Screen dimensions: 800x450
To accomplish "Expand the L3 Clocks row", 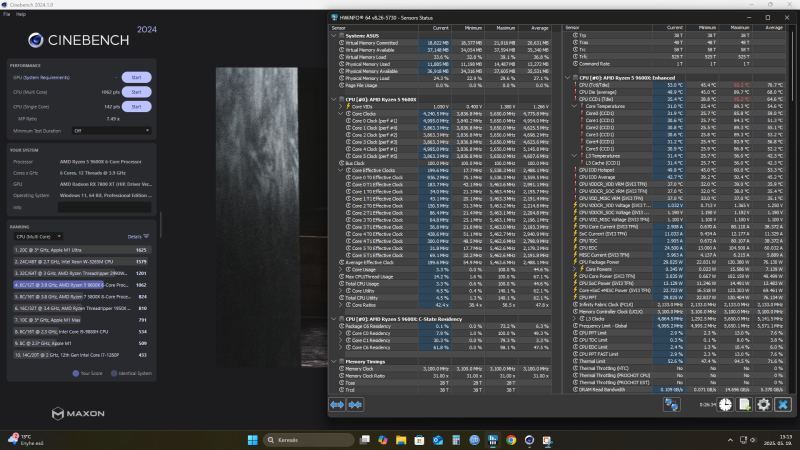I will click(574, 318).
